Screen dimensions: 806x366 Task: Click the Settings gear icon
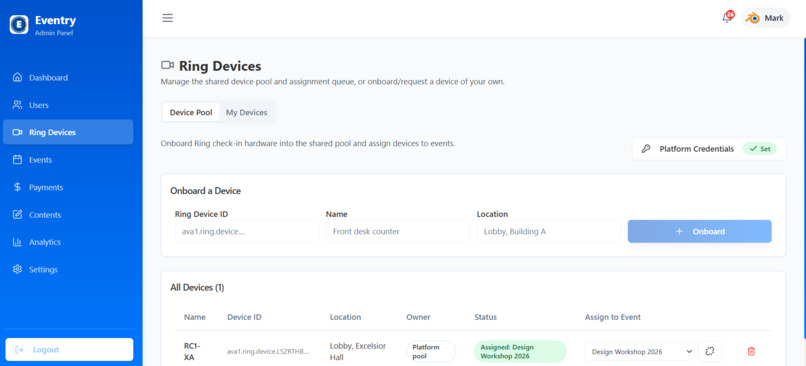tap(17, 269)
